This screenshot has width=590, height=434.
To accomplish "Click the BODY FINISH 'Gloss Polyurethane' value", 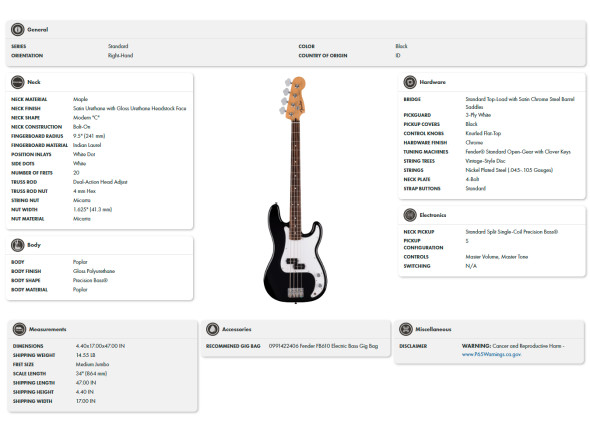I will [94, 271].
